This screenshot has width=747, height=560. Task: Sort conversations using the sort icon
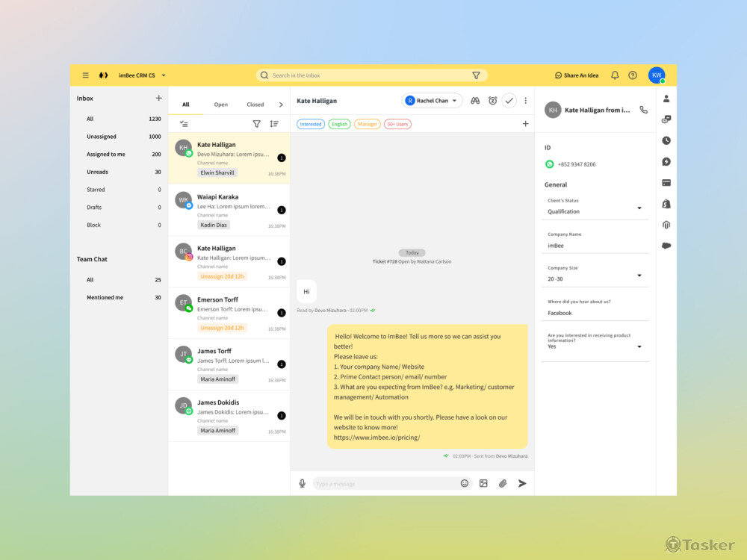274,124
